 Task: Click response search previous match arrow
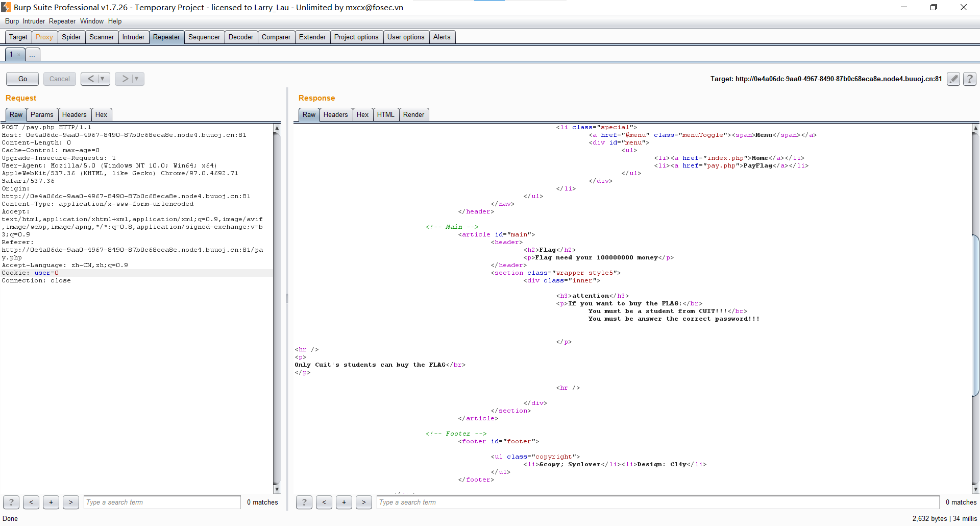pos(324,502)
